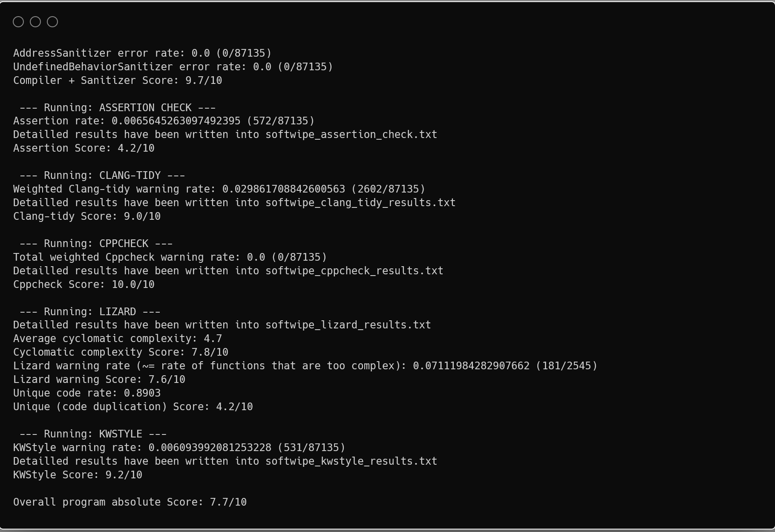Viewport: 775px width, 532px height.
Task: Select the Average cyclomatic complexity line
Action: tap(117, 338)
